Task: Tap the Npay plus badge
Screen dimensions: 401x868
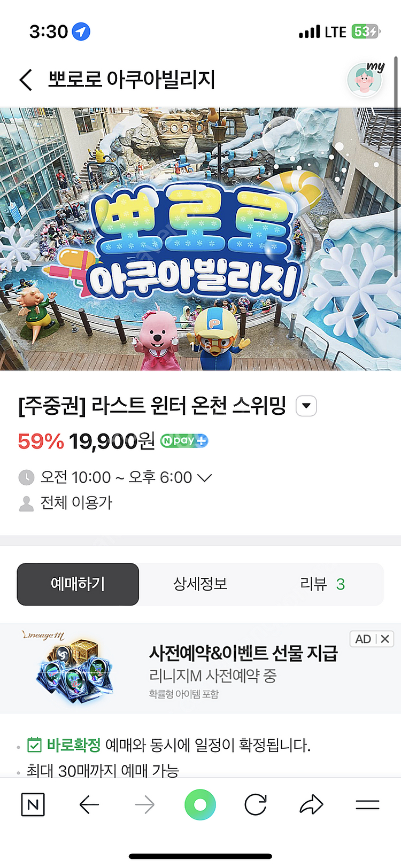Action: tap(184, 441)
